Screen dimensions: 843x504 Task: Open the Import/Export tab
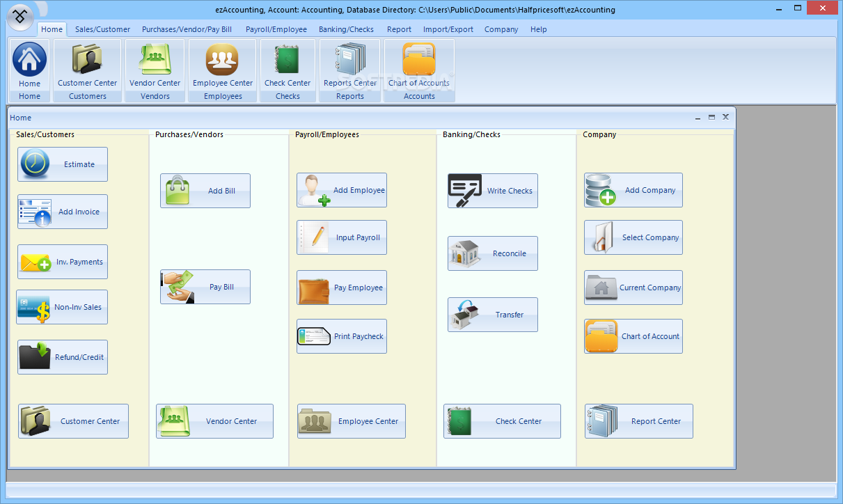tap(448, 29)
